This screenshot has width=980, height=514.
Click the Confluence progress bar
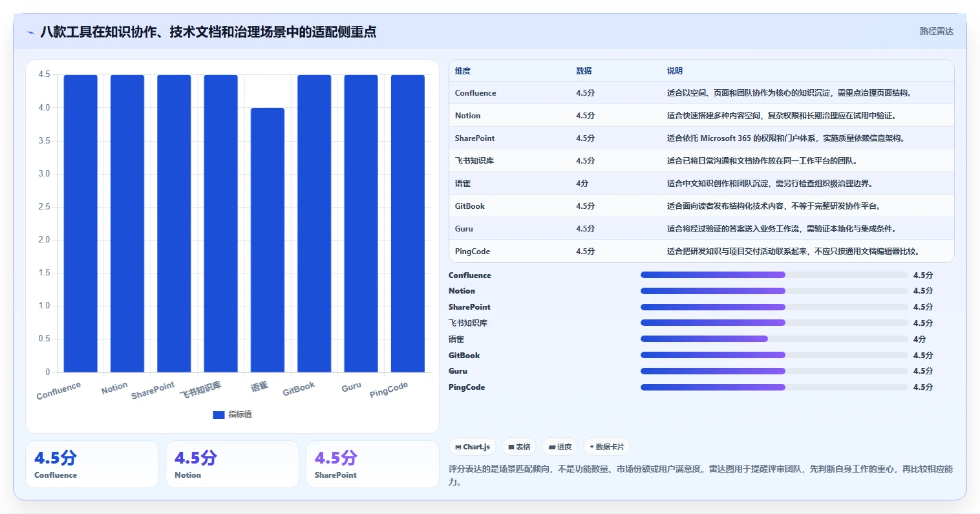pyautogui.click(x=774, y=275)
